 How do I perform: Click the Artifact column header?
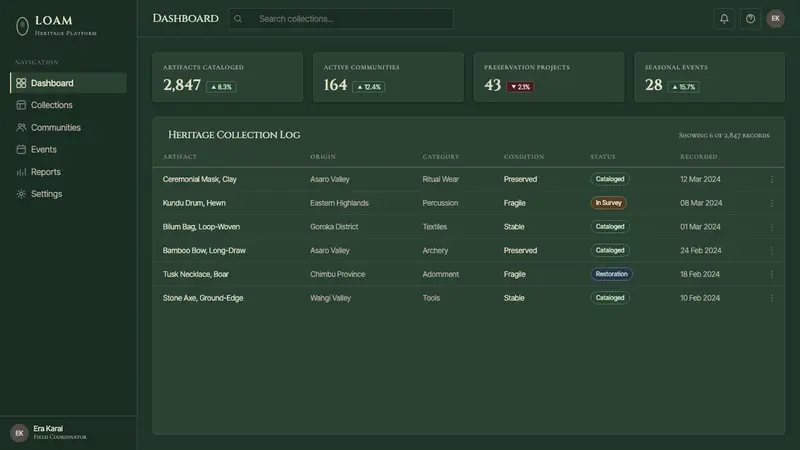click(x=180, y=157)
